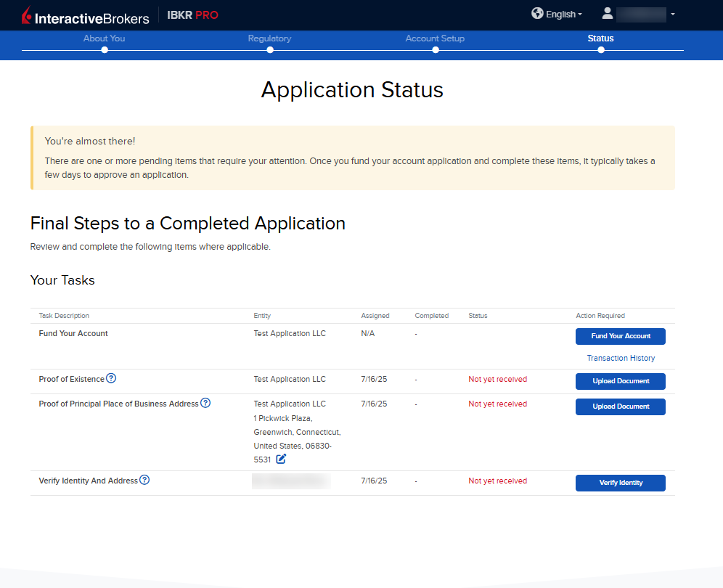Click the Fund Your Account button
The height and width of the screenshot is (588, 723).
(620, 336)
